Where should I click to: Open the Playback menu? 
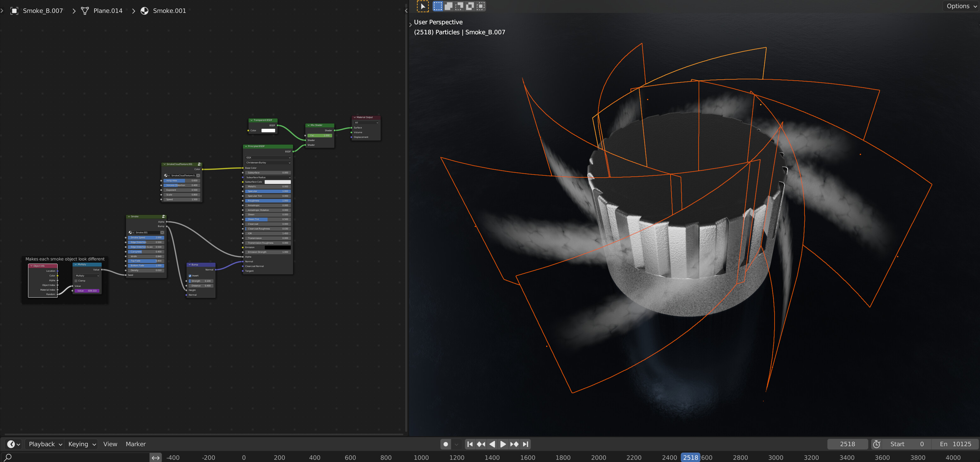45,444
